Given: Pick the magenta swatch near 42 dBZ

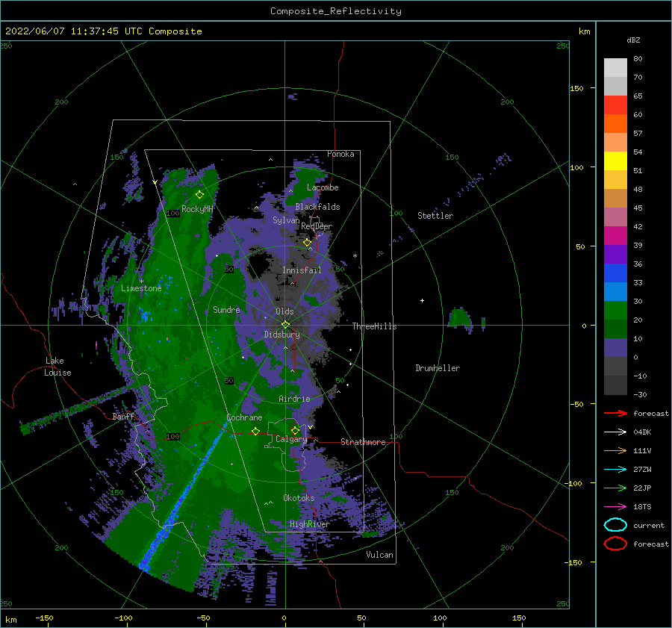Looking at the screenshot, I should (615, 235).
